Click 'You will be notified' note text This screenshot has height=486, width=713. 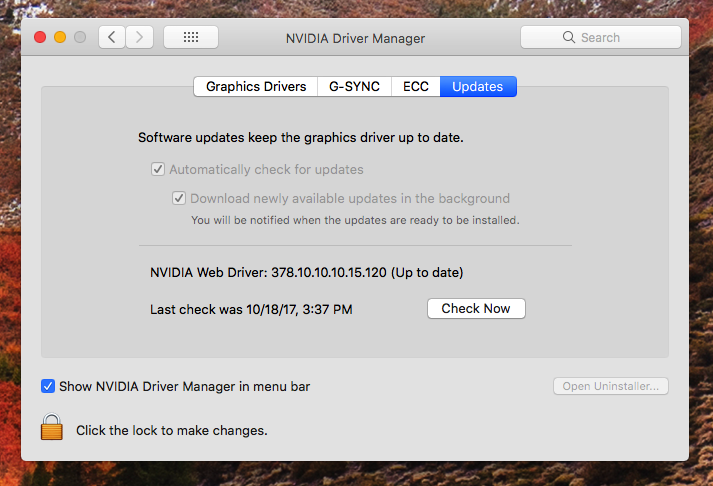coord(355,220)
